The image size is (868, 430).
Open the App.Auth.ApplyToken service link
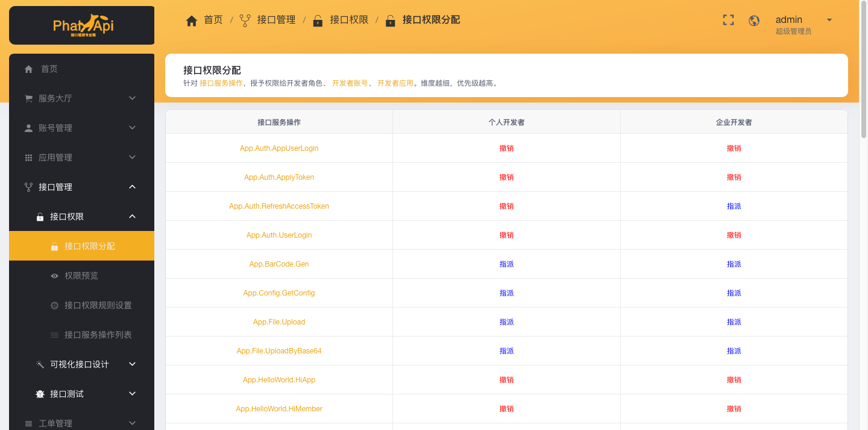click(x=279, y=177)
